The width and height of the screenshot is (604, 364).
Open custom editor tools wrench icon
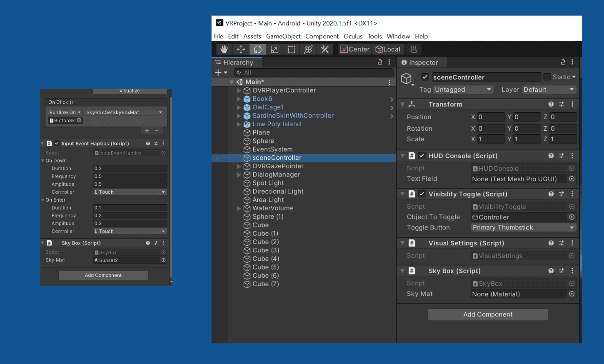point(325,49)
